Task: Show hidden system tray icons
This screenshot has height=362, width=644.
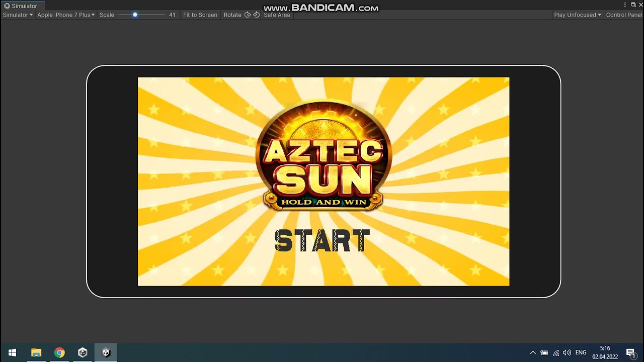Action: point(533,353)
